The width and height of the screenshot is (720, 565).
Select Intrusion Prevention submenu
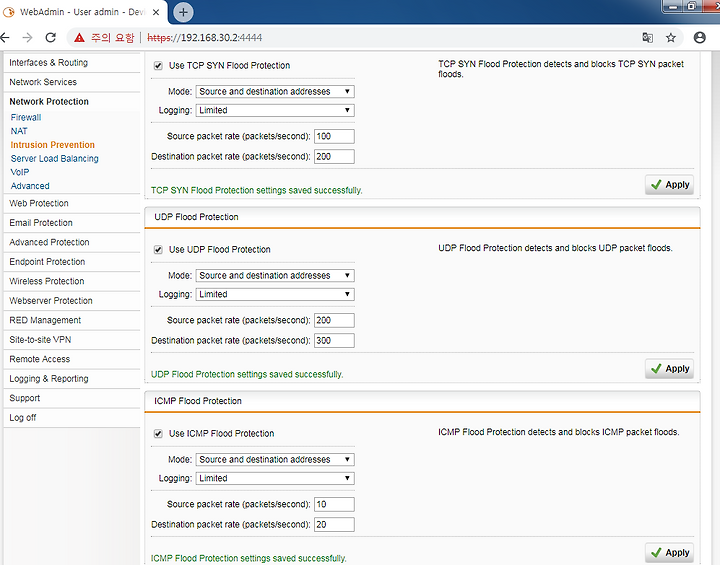point(52,145)
